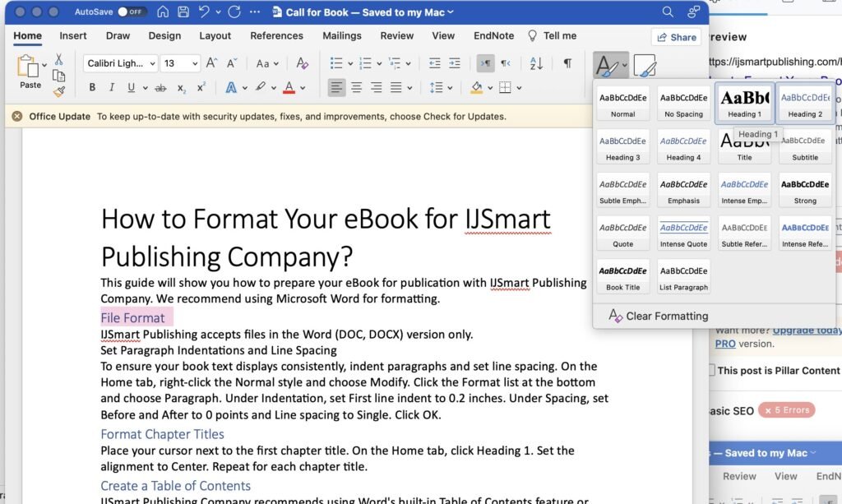This screenshot has width=842, height=504.
Task: Apply the Intense Quote style
Action: pos(683,234)
